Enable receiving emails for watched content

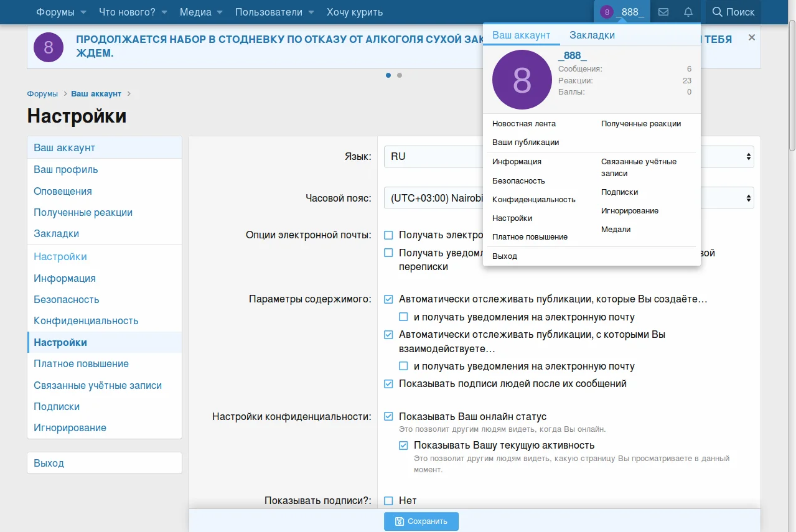tap(403, 316)
